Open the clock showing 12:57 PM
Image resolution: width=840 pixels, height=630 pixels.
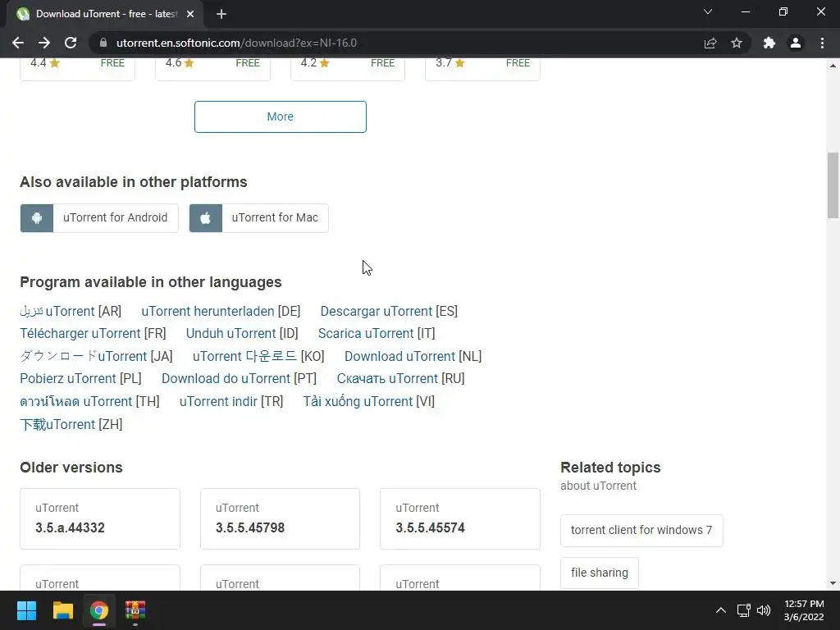point(804,610)
